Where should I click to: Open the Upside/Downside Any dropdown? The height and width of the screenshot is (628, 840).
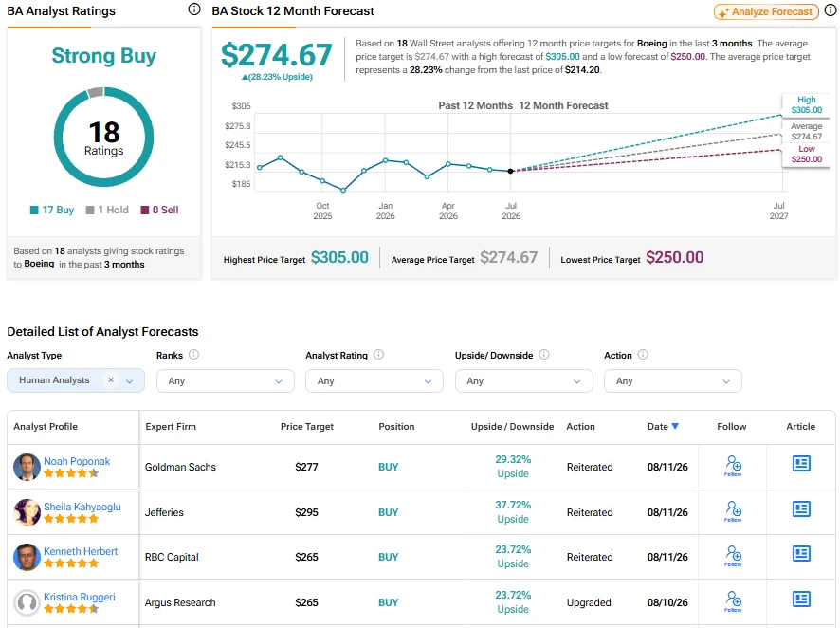point(523,381)
